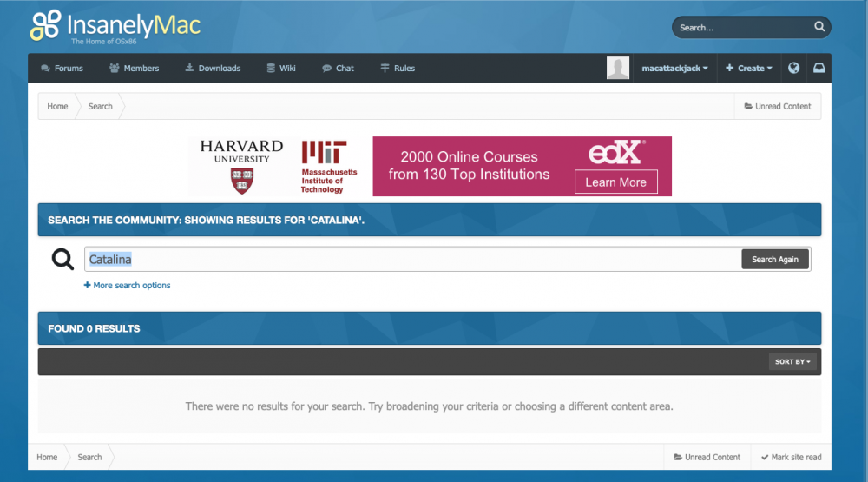Image resolution: width=868 pixels, height=482 pixels.
Task: Click 'Found 0 Results' heading
Action: tap(94, 328)
